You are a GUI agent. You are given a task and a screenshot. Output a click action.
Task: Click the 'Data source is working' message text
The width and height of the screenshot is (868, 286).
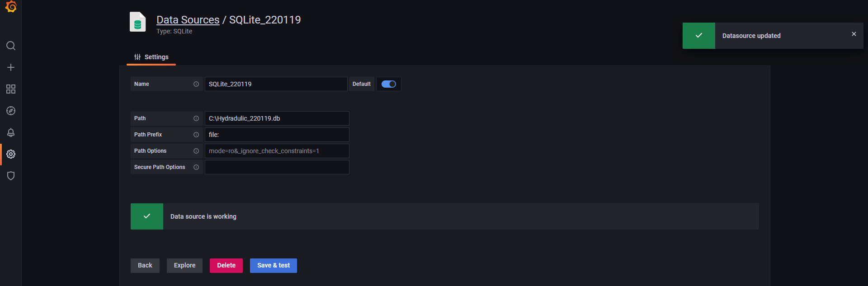pos(203,216)
